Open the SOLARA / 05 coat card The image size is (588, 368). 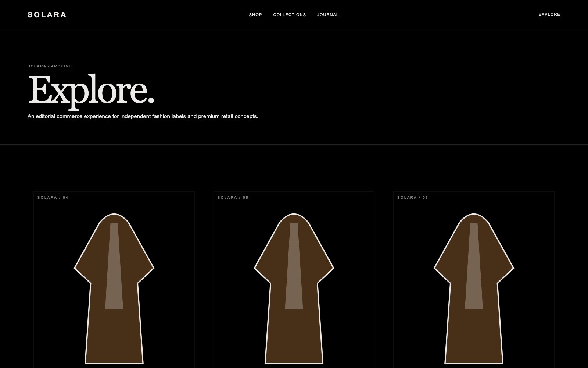[294, 280]
